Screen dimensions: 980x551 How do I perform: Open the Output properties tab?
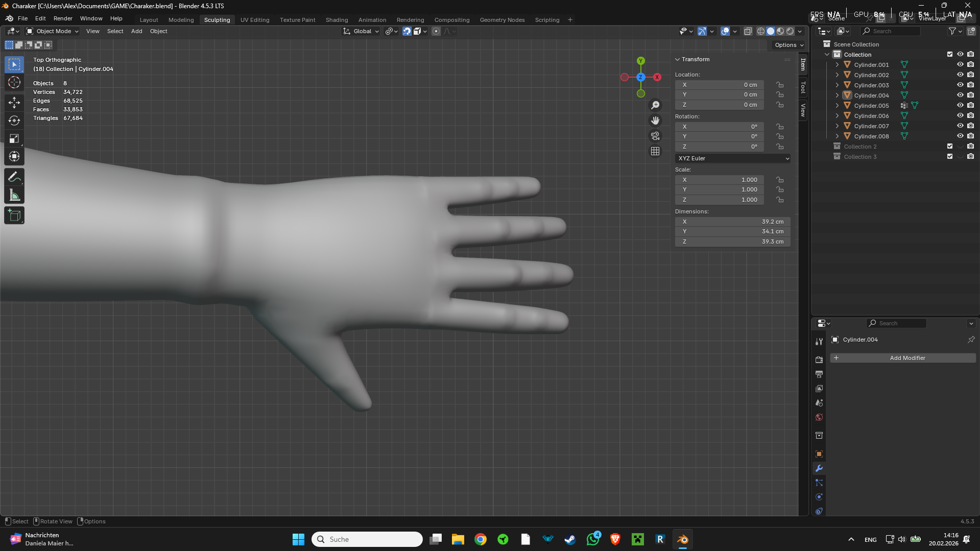(x=819, y=374)
